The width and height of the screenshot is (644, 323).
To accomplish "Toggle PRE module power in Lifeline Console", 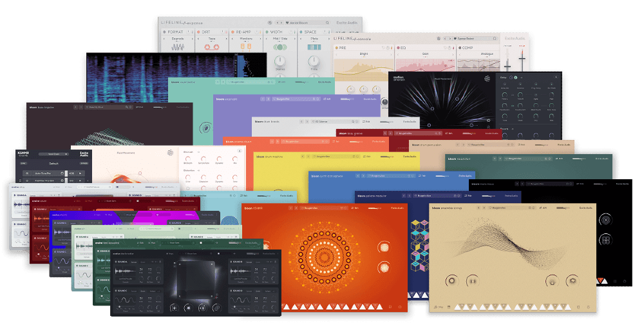I will click(x=337, y=48).
